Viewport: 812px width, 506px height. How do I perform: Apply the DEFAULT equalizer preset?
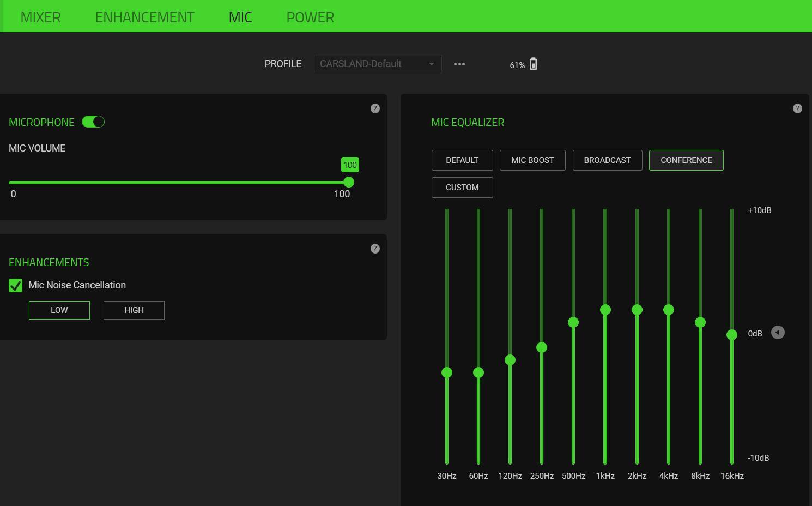click(462, 160)
